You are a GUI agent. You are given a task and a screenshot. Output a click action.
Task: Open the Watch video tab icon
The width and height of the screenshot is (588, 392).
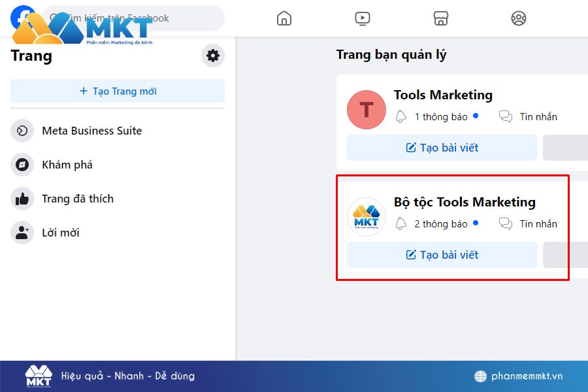362,18
